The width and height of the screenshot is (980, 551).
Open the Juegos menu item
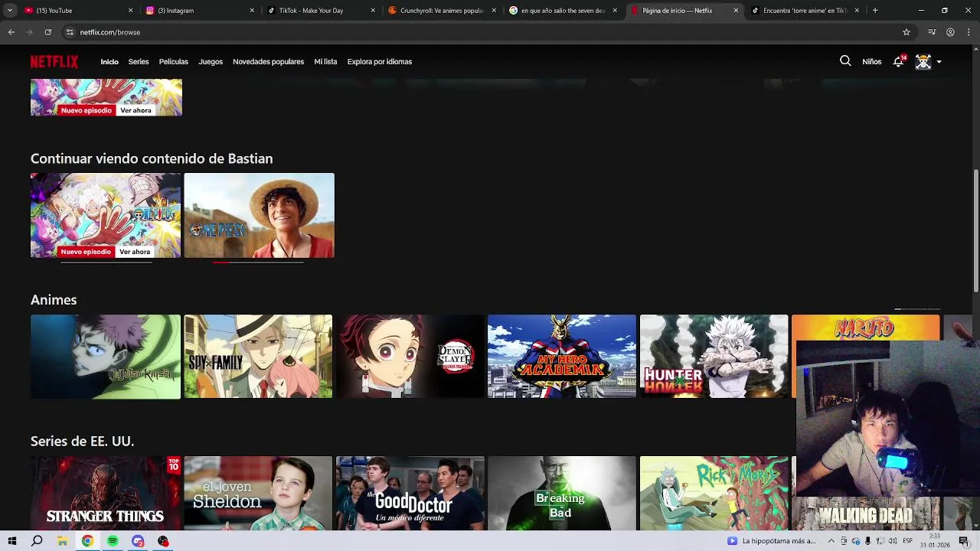point(211,62)
